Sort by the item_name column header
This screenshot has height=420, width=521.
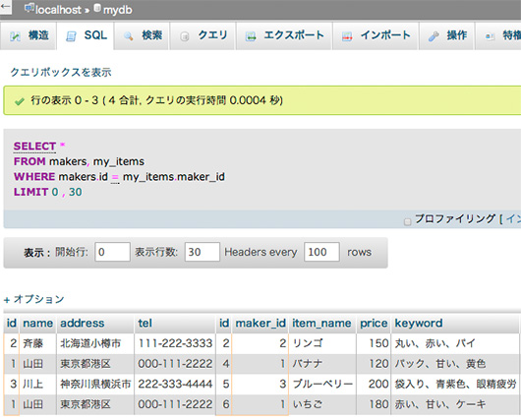coord(321,324)
